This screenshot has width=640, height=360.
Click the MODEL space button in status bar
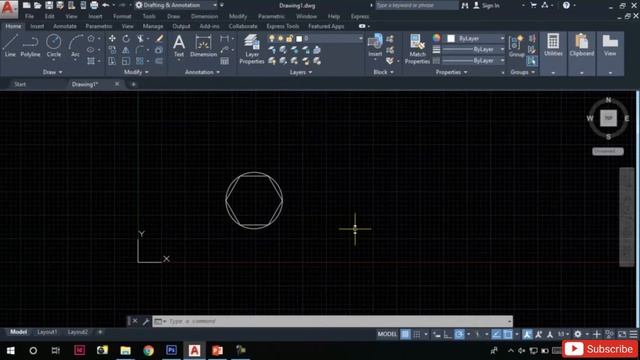click(387, 334)
